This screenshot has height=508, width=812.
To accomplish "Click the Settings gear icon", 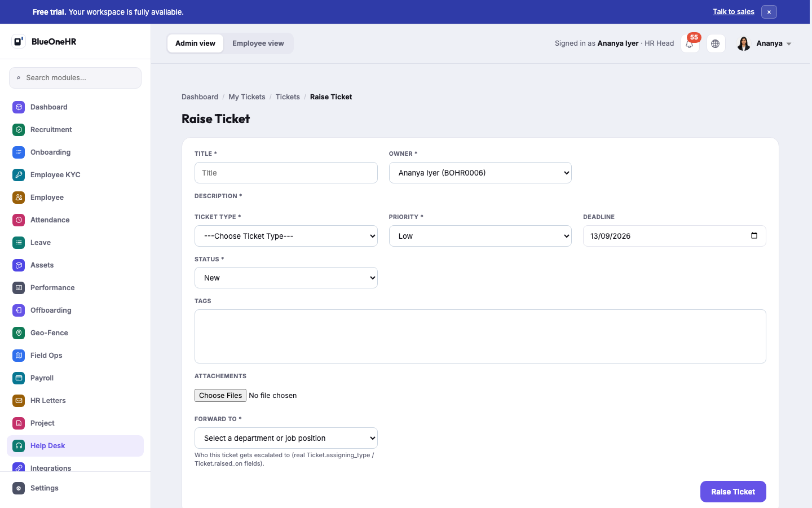I will (19, 488).
